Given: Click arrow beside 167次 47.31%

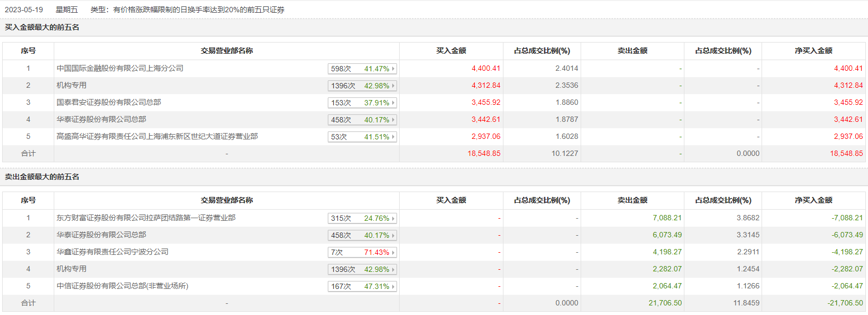Looking at the screenshot, I should [x=393, y=286].
